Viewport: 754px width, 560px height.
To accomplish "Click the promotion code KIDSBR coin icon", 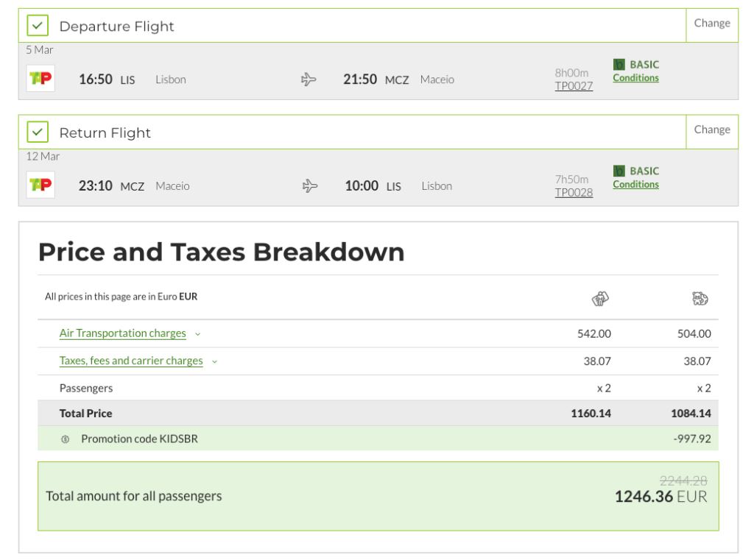I will point(66,439).
